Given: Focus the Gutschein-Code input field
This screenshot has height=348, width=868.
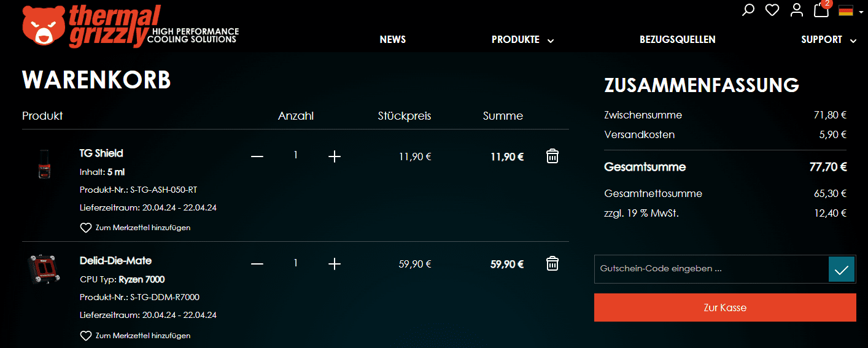Looking at the screenshot, I should pyautogui.click(x=711, y=269).
